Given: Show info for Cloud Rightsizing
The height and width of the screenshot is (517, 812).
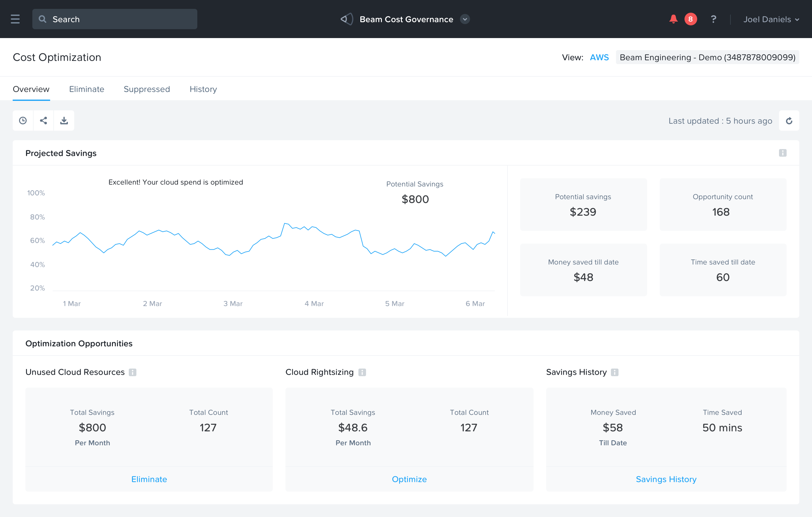Looking at the screenshot, I should click(362, 372).
